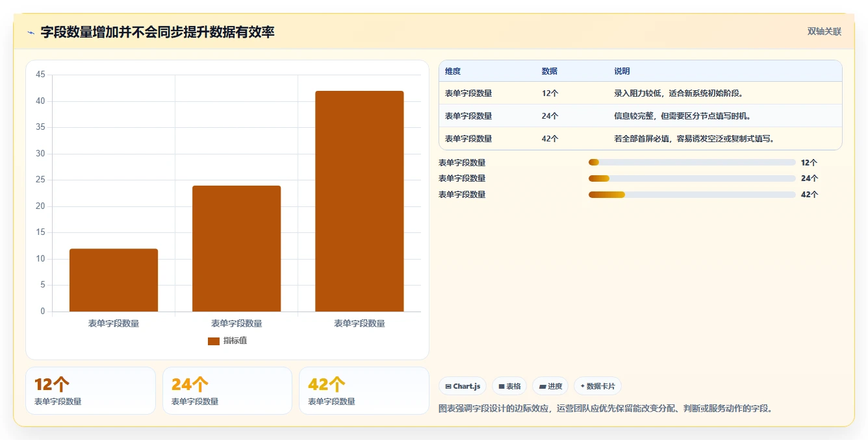Viewport: 868px width, 440px height.
Task: Click the tallest chart bar valued 42
Action: click(x=359, y=201)
